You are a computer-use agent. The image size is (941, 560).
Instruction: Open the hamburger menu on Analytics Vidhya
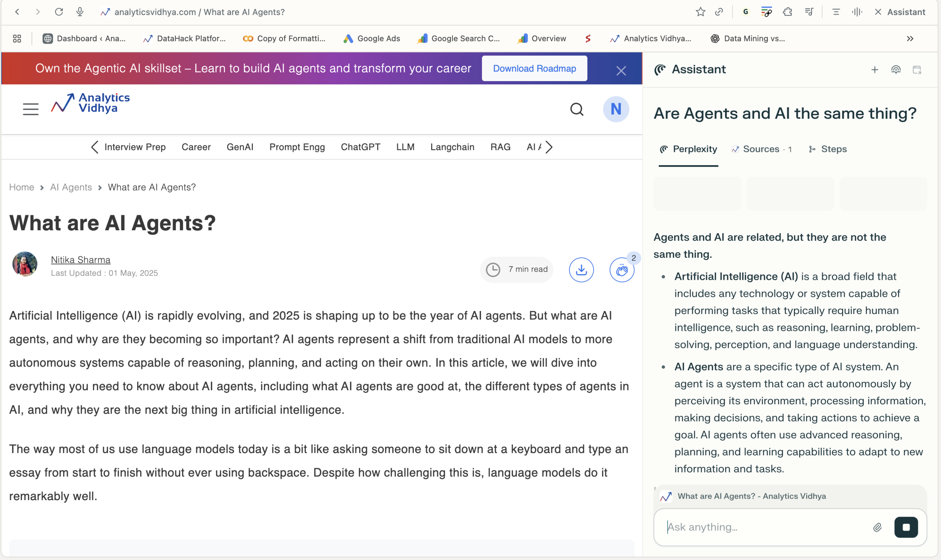click(31, 109)
